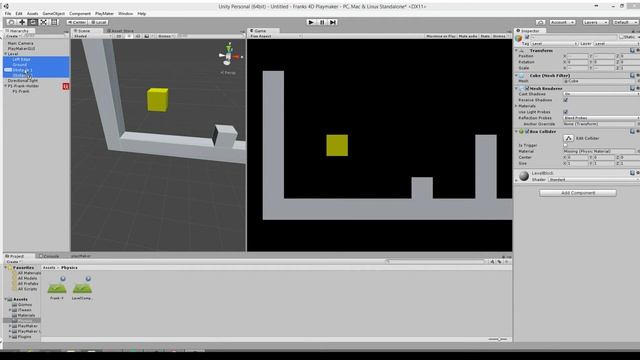The width and height of the screenshot is (640, 360).
Task: Toggle 2D mode in the Scene view
Action: 119,36
